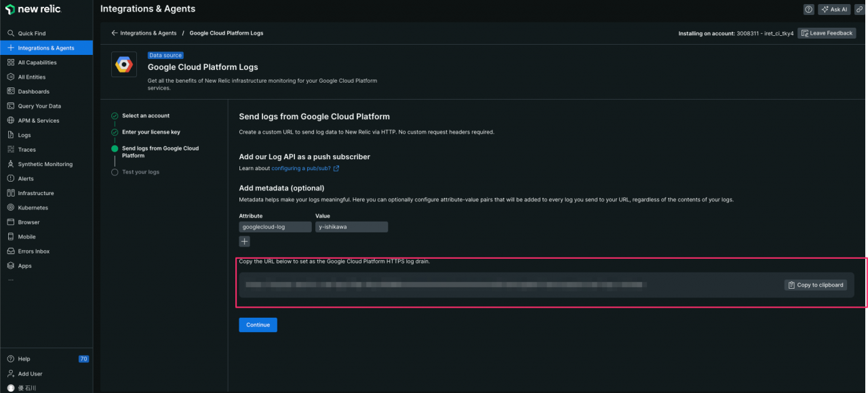
Task: Click the Google Cloud Platform Logs breadcrumb
Action: [x=226, y=33]
